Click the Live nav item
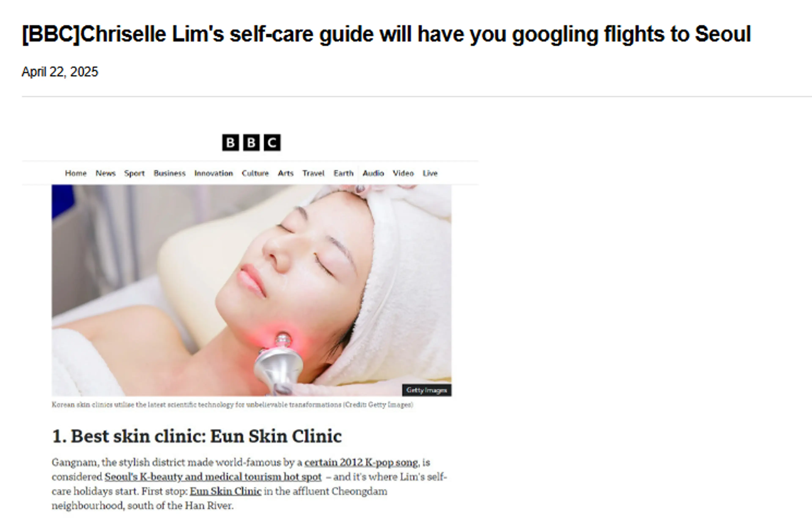Screen dimensions: 812x522 click(x=430, y=173)
